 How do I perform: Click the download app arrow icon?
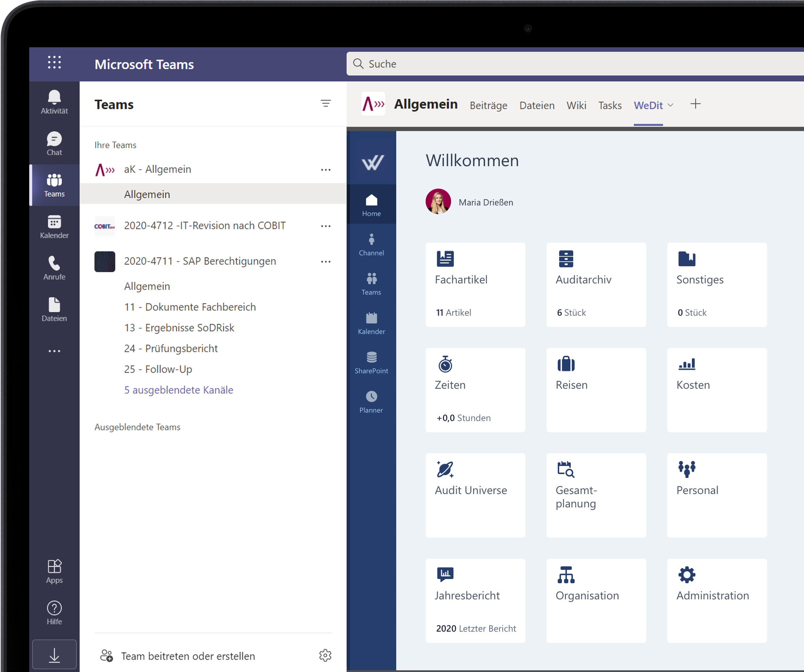[54, 655]
